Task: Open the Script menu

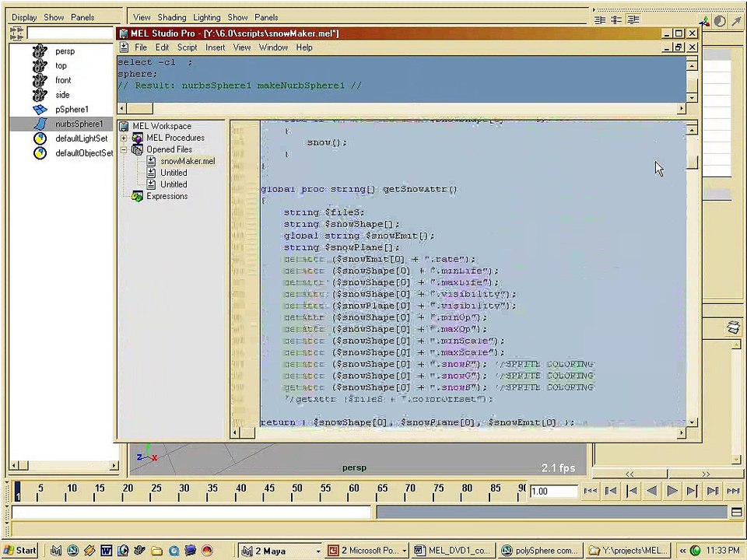Action: click(187, 47)
